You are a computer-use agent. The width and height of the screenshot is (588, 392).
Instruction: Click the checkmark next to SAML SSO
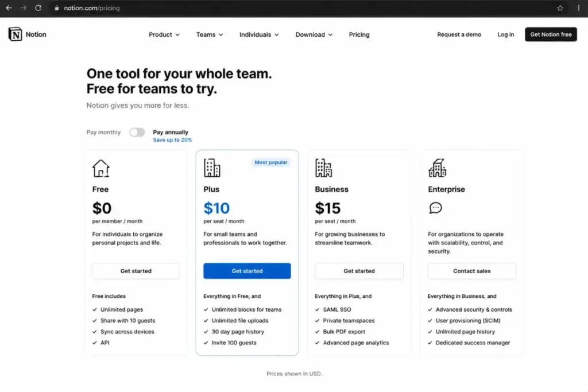click(x=317, y=309)
